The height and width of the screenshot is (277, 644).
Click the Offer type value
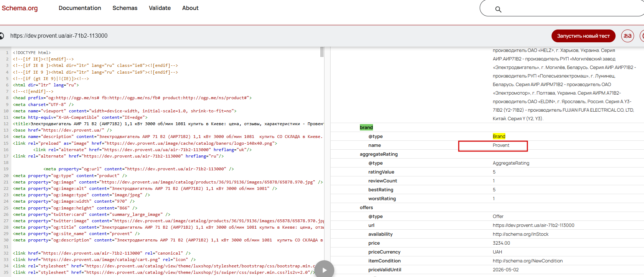pyautogui.click(x=498, y=216)
